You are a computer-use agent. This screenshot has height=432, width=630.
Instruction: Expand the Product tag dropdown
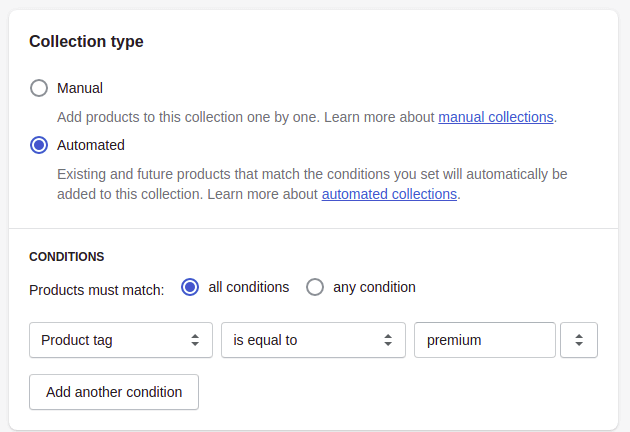[120, 340]
